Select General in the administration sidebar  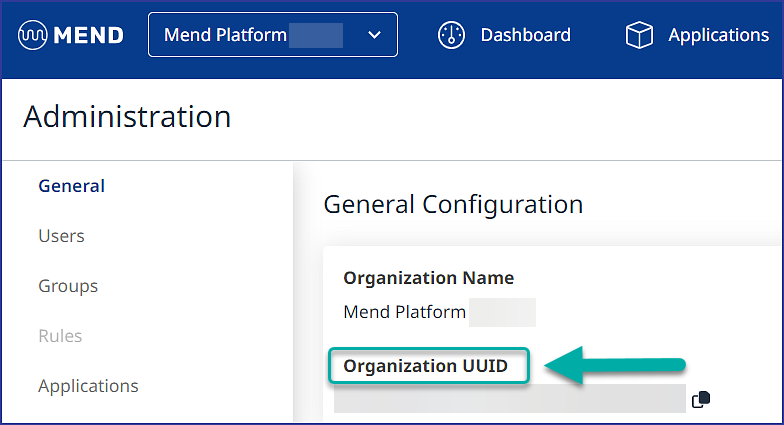[x=71, y=186]
